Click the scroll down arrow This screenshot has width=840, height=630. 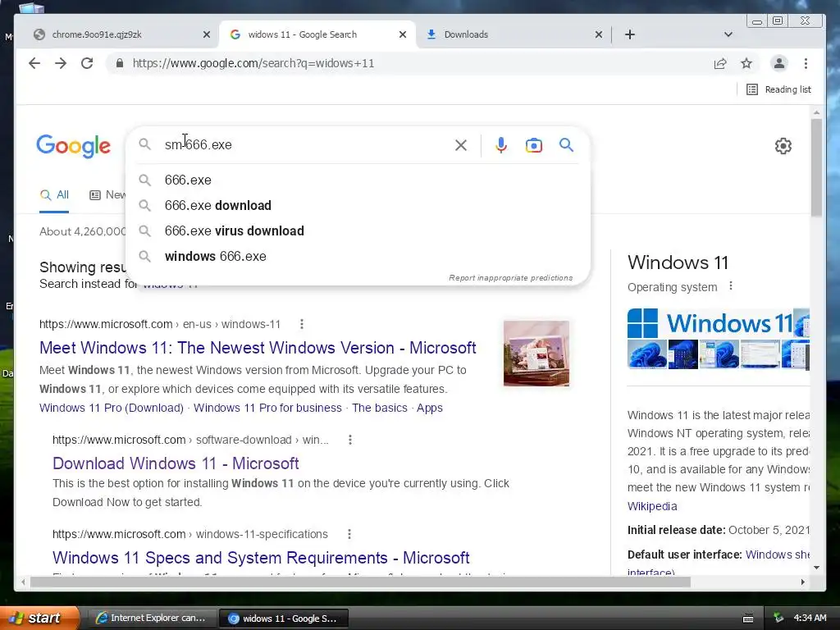816,568
